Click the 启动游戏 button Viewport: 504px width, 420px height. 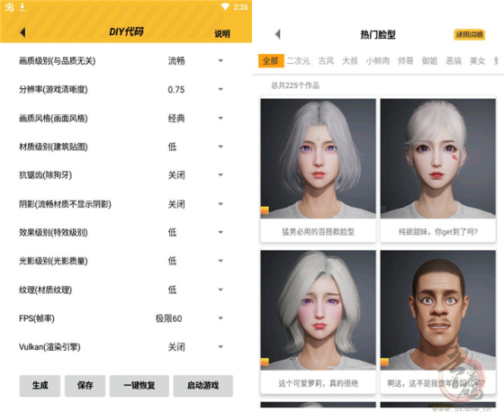click(202, 385)
